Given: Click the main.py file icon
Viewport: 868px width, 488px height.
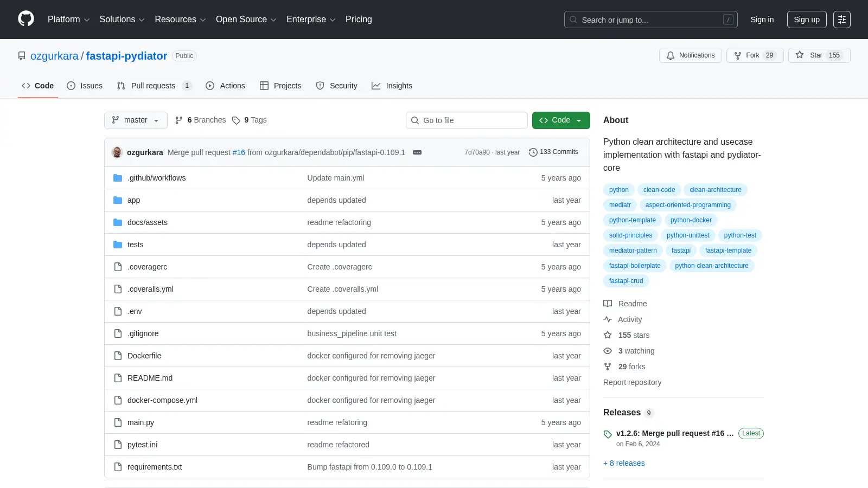Looking at the screenshot, I should pos(118,422).
